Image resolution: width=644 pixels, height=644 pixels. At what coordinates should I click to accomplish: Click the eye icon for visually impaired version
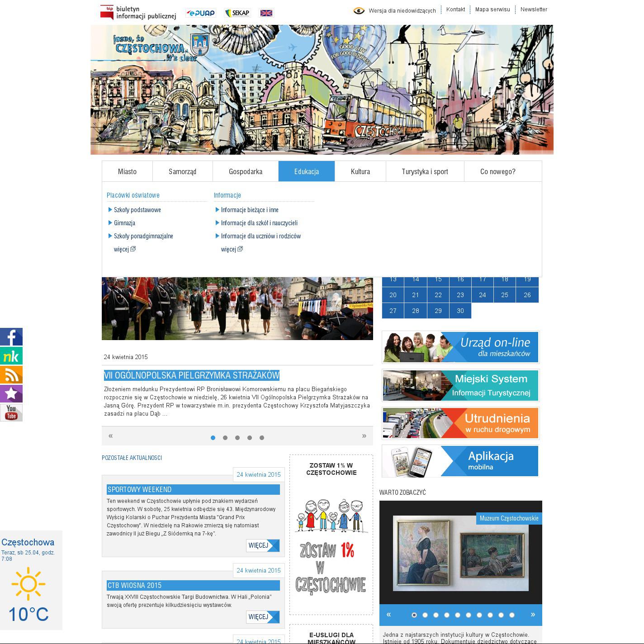point(359,10)
